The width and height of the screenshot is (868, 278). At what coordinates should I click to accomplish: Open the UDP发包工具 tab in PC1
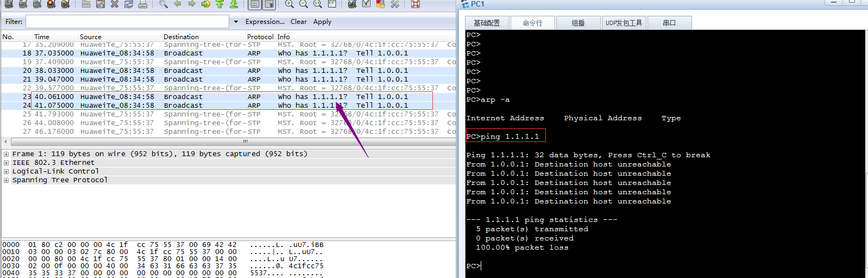624,23
